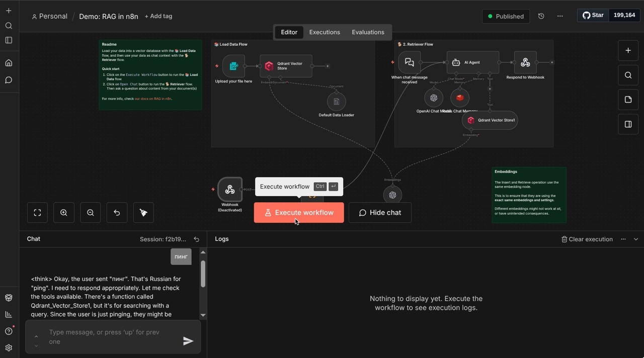Go to next chat message arrow
The image size is (644, 358).
(36, 346)
